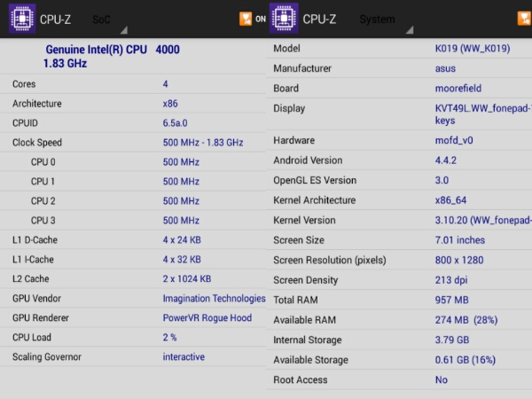This screenshot has height=399, width=532.
Task: Select Display value KVT49L.WW_fonepad
Action: (x=483, y=114)
